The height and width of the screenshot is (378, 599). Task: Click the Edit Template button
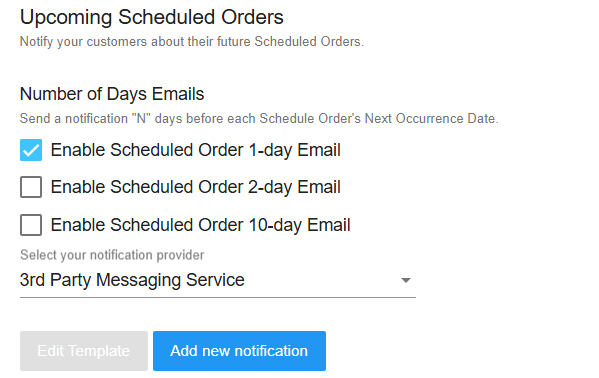tap(84, 351)
